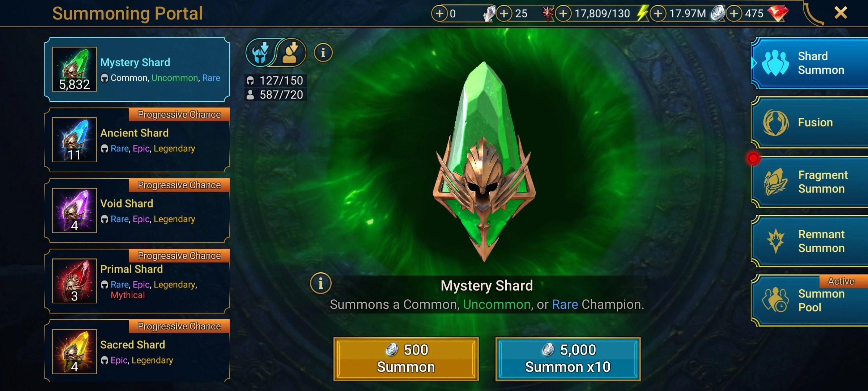Viewport: 868px width, 391px height.
Task: Click the 500 silver Summon button
Action: [406, 359]
